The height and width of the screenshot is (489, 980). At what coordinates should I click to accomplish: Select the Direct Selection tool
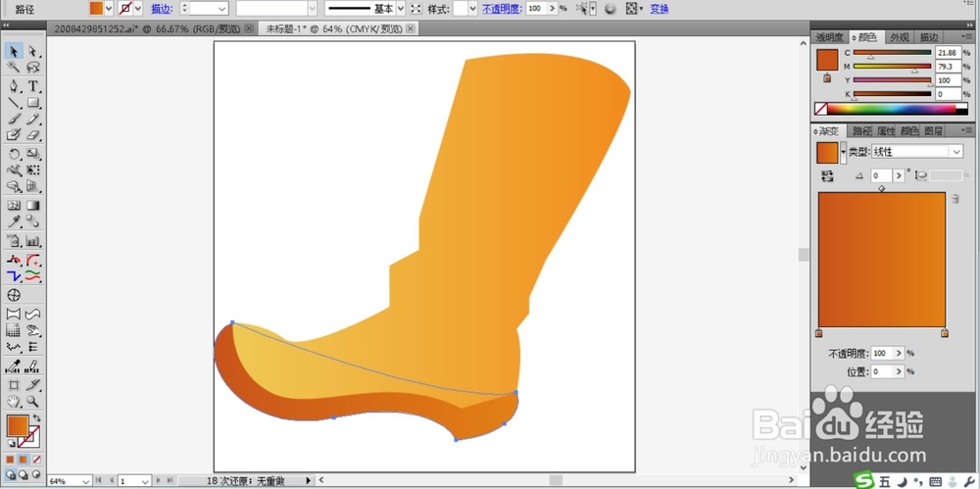pos(32,51)
